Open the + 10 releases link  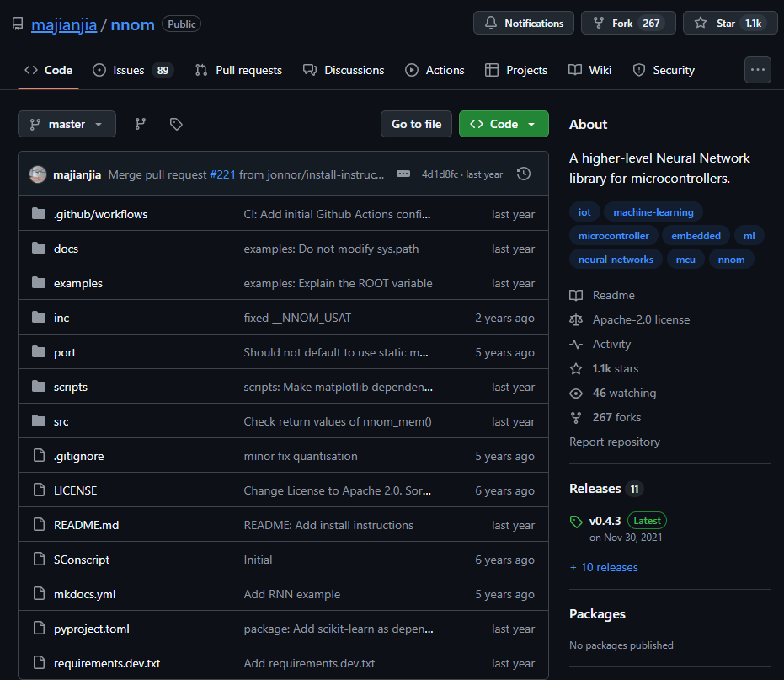(x=604, y=567)
